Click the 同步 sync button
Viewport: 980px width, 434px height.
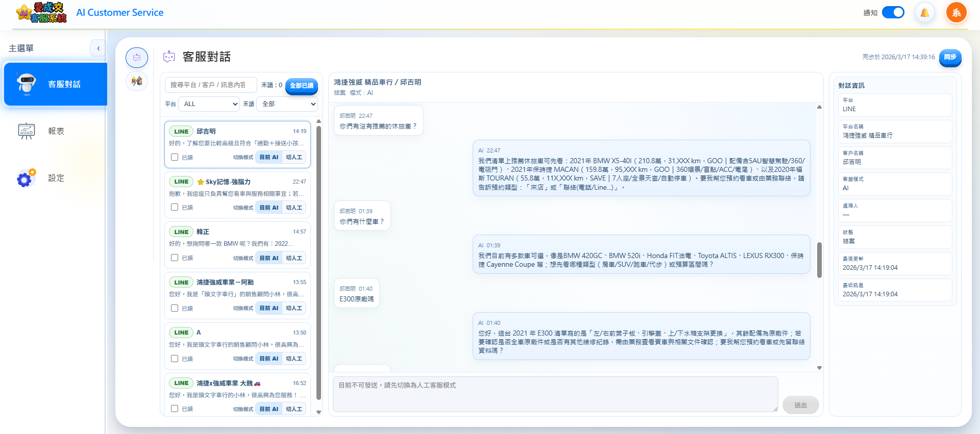(x=950, y=57)
